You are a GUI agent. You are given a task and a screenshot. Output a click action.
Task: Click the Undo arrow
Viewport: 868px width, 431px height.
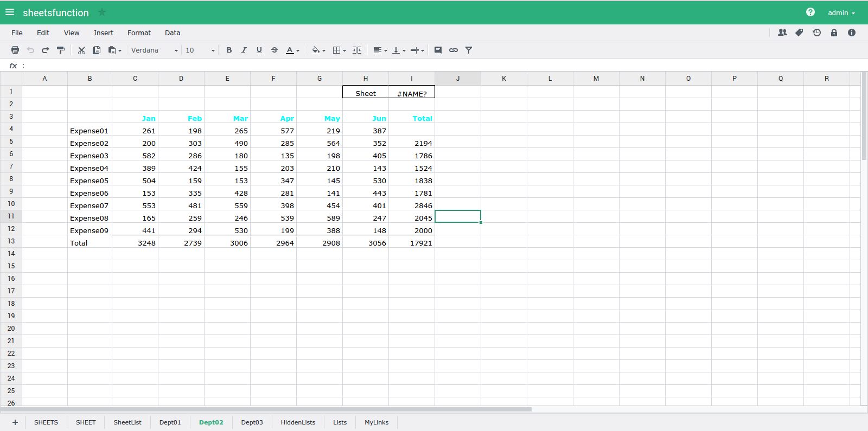30,50
